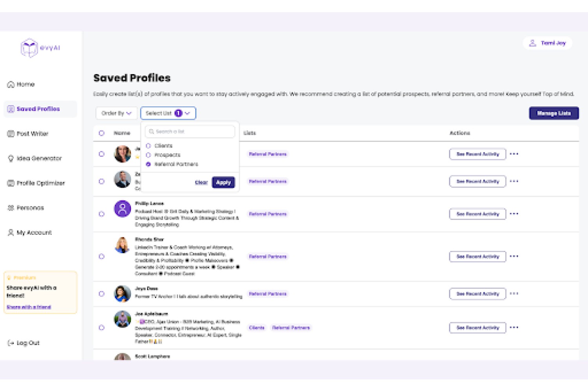This screenshot has height=392, width=588.
Task: Open the Home page icon in sidebar
Action: (11, 84)
